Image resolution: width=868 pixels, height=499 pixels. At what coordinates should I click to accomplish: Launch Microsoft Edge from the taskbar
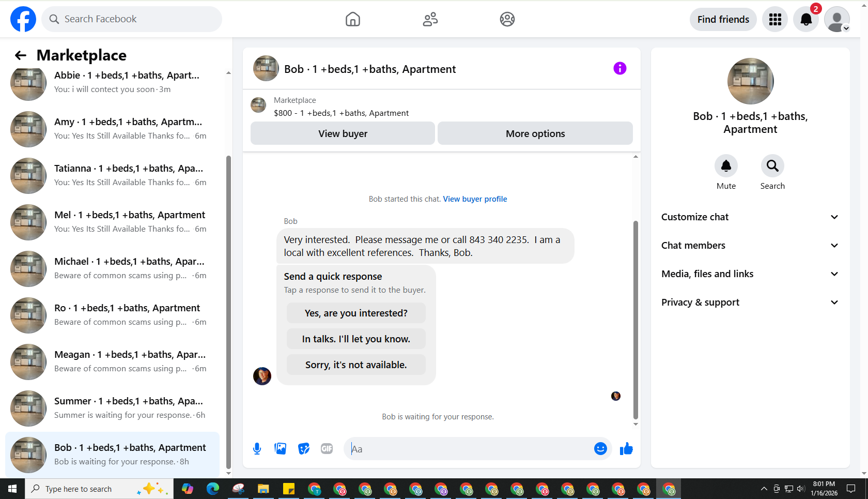(x=213, y=489)
